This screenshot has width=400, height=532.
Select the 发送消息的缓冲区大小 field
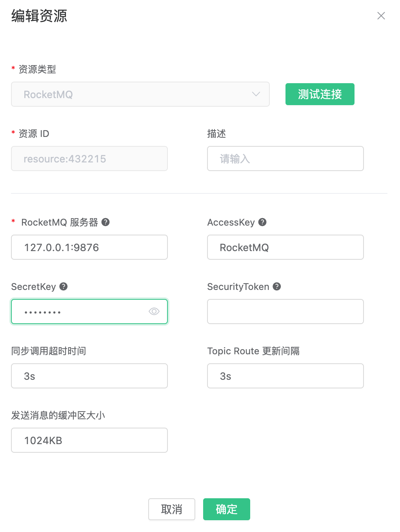(x=89, y=440)
